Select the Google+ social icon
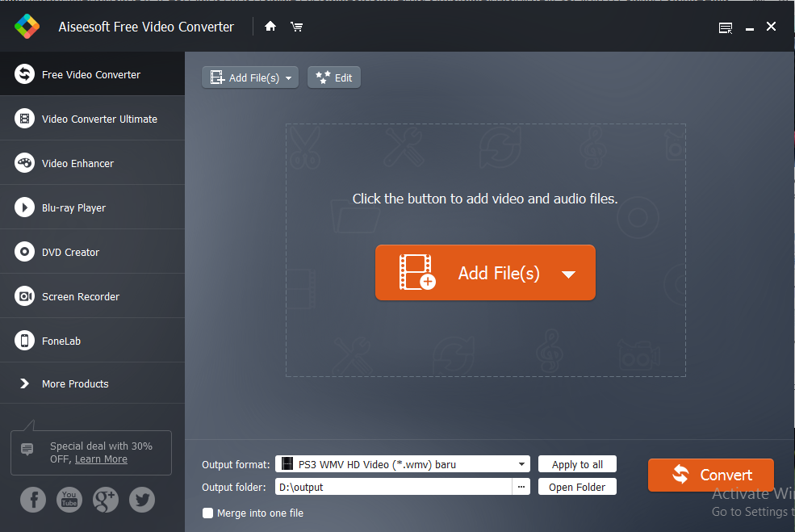The height and width of the screenshot is (532, 795). pyautogui.click(x=106, y=500)
